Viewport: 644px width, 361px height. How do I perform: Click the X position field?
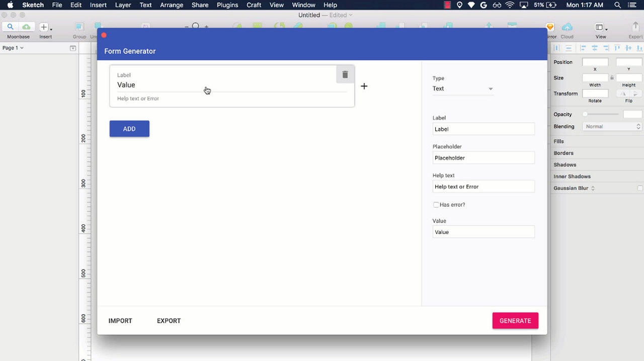[x=595, y=62]
